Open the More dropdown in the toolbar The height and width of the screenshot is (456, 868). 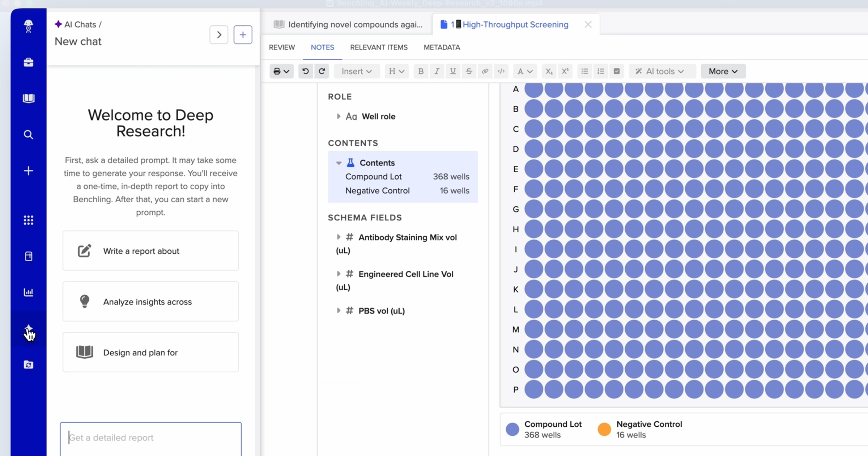click(x=723, y=71)
